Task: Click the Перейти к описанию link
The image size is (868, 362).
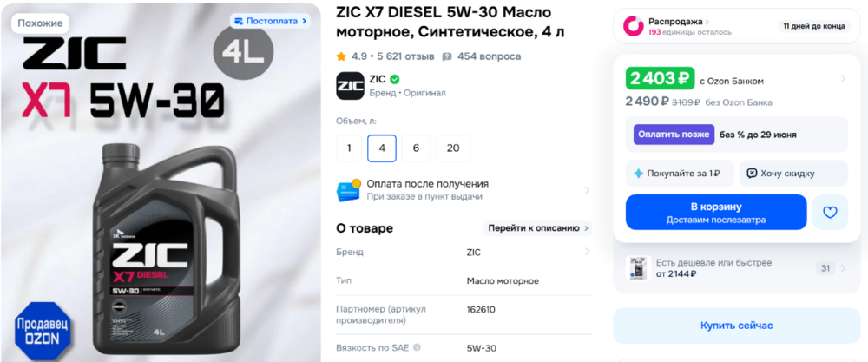Action: pyautogui.click(x=537, y=228)
